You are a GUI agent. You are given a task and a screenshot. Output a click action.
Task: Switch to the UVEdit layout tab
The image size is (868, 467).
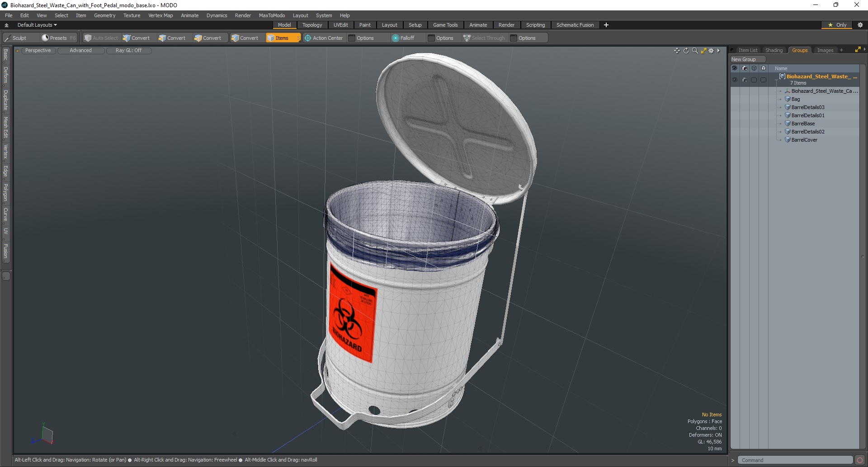(x=340, y=25)
